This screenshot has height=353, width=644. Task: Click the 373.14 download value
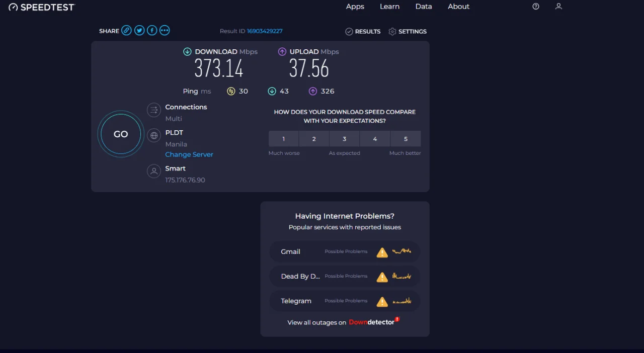click(219, 68)
